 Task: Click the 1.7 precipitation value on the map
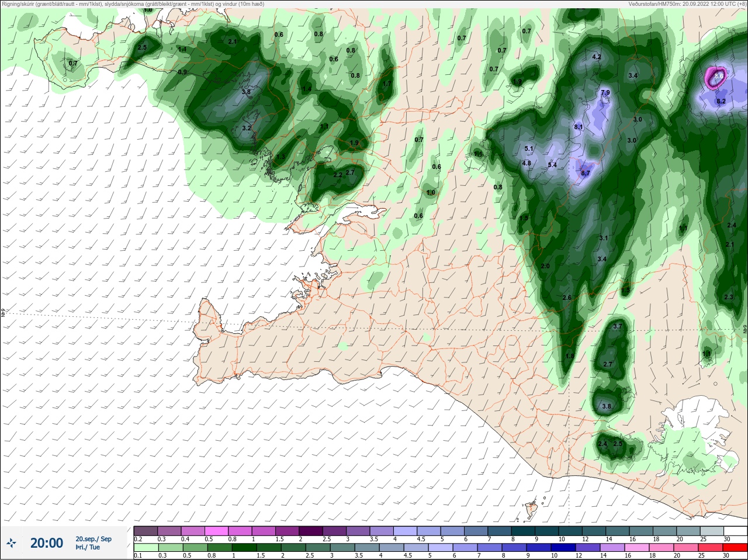[387, 84]
